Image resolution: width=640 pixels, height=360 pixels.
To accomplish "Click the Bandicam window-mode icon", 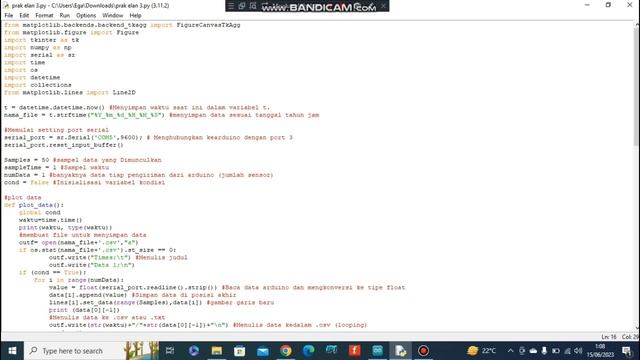I will point(242,6).
